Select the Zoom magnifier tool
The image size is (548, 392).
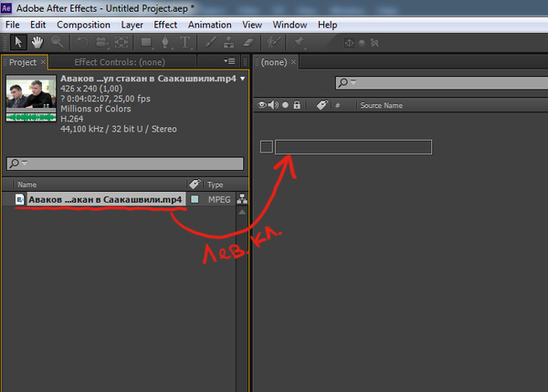click(57, 42)
